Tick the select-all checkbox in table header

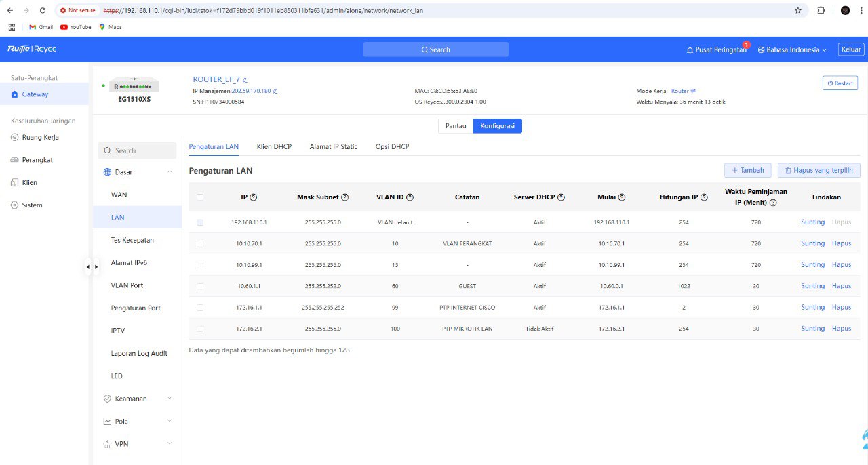pos(199,197)
